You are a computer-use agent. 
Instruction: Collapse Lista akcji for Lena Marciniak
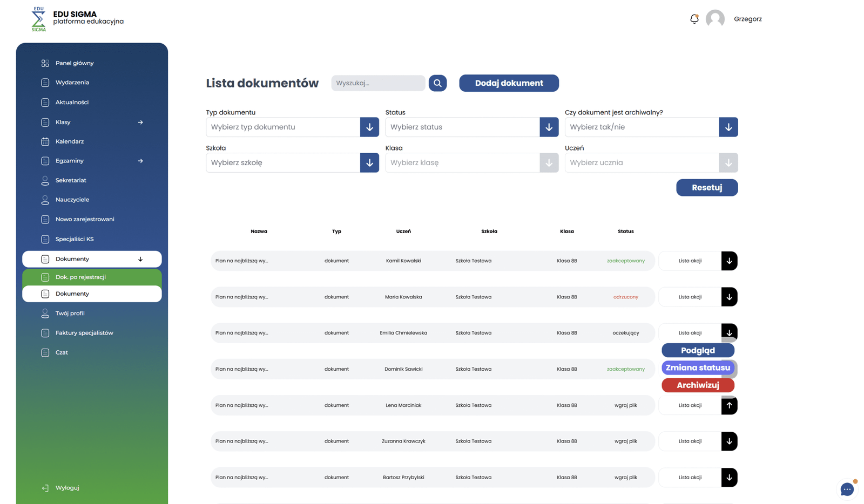[x=729, y=405]
